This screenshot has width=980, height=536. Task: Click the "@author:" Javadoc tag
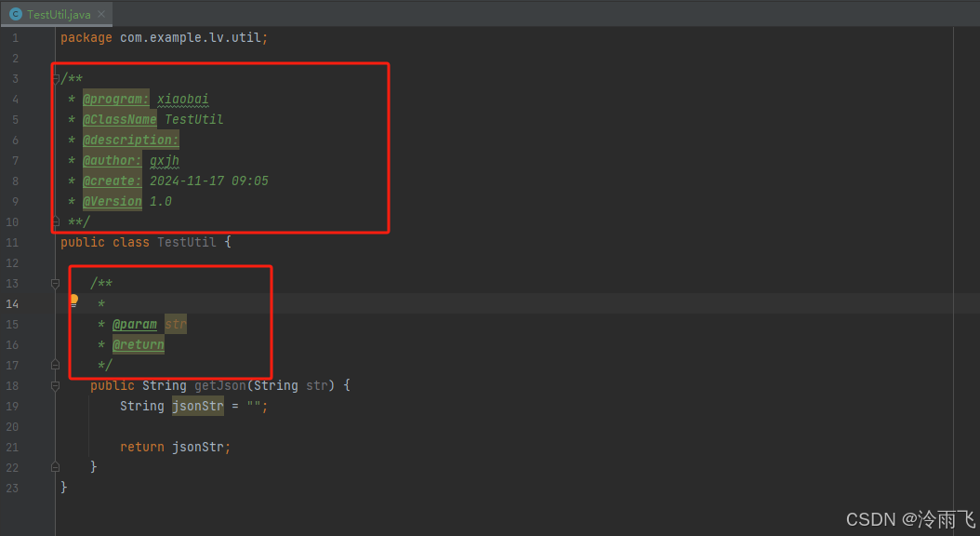point(112,161)
